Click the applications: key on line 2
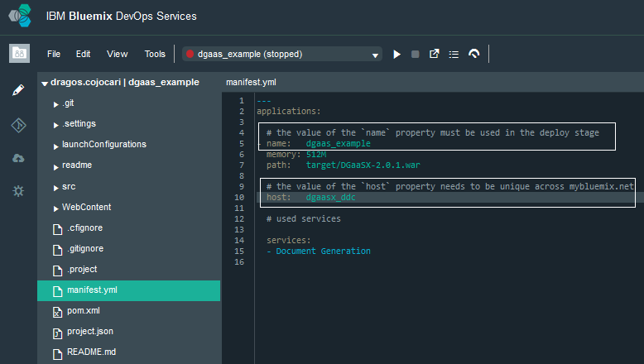Viewport: 644px width, 364px height. 289,111
